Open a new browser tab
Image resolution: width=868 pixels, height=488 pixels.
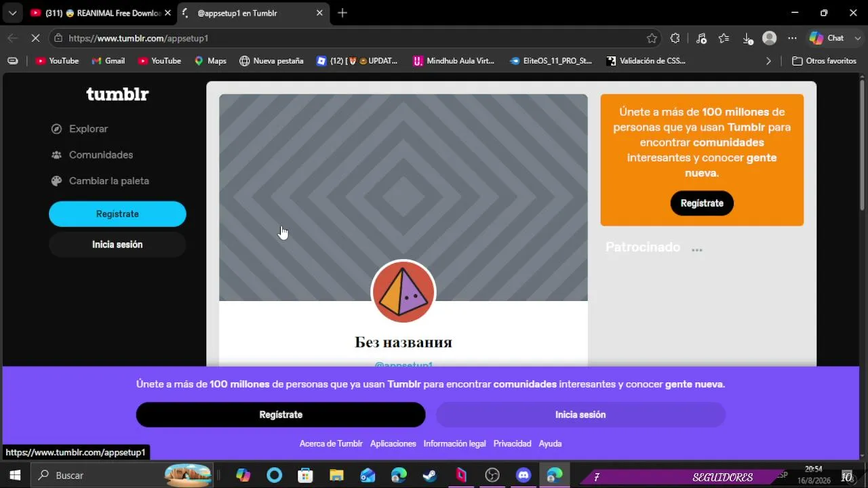coord(342,13)
